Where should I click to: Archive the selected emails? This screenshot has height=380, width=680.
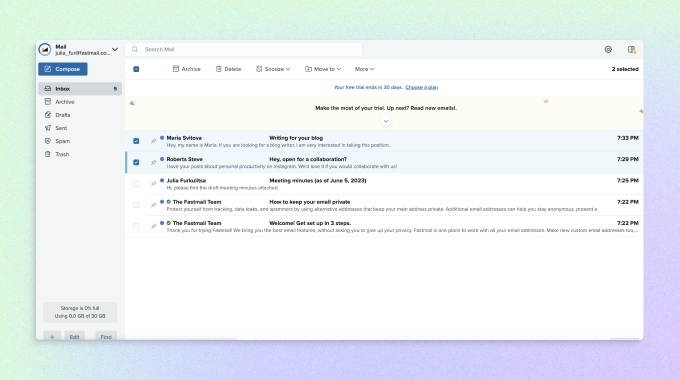point(186,69)
